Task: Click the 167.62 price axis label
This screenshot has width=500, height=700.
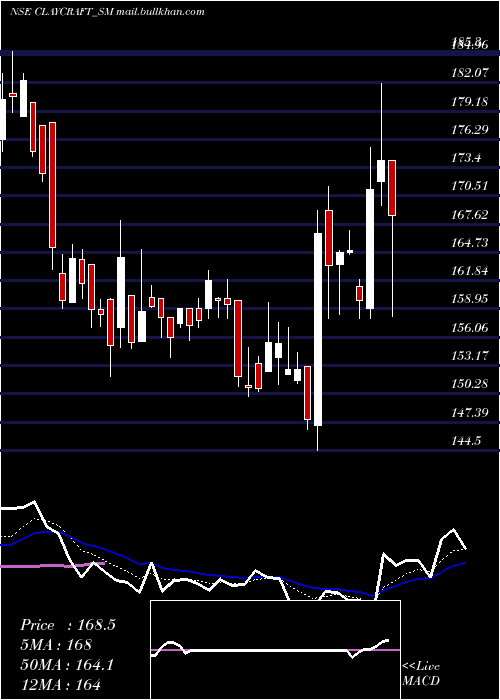Action: (x=470, y=215)
